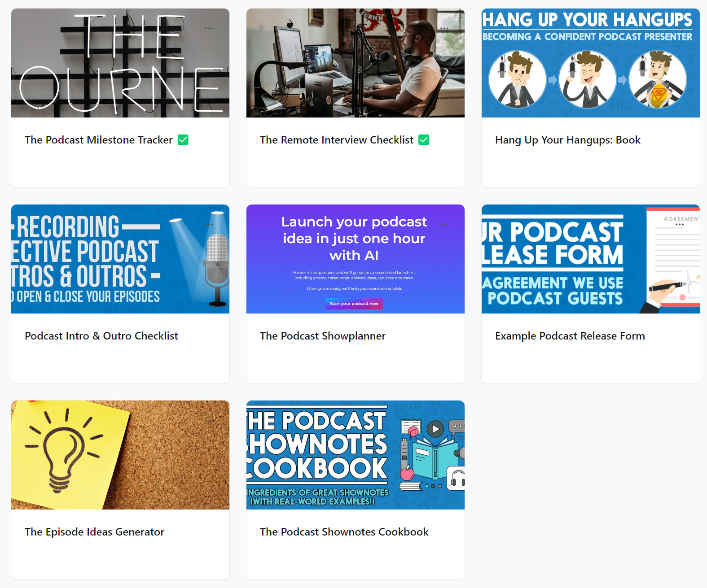Open the three-dot menu on Intro & Outro Checklist card
Image resolution: width=707 pixels, height=588 pixels.
point(209,224)
